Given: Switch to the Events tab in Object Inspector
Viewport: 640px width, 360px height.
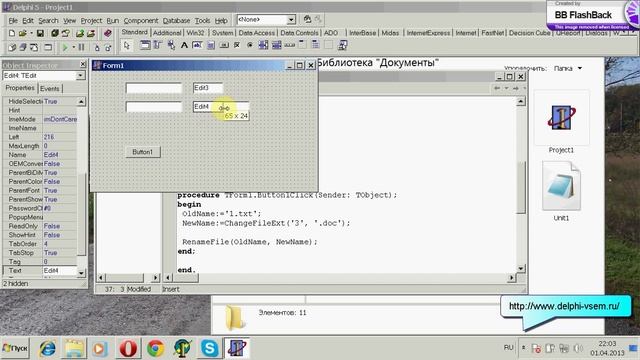Looking at the screenshot, I should click(50, 89).
